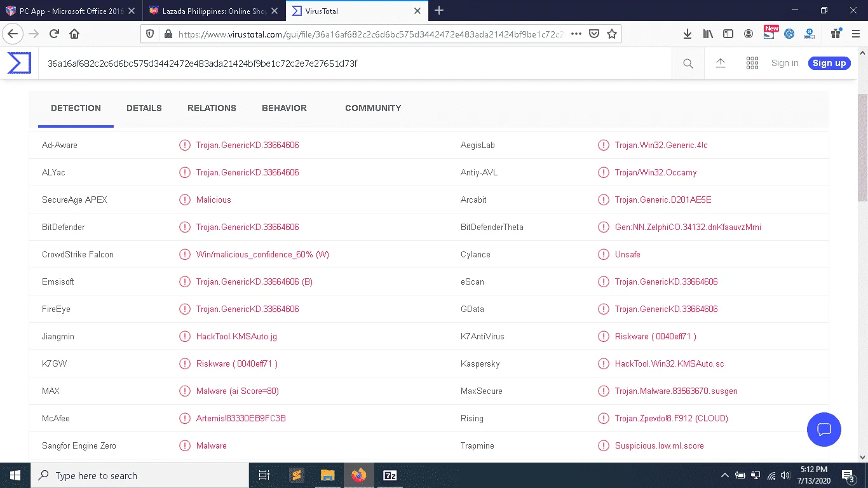
Task: Open Firefox downloads arrow icon
Action: [x=688, y=34]
